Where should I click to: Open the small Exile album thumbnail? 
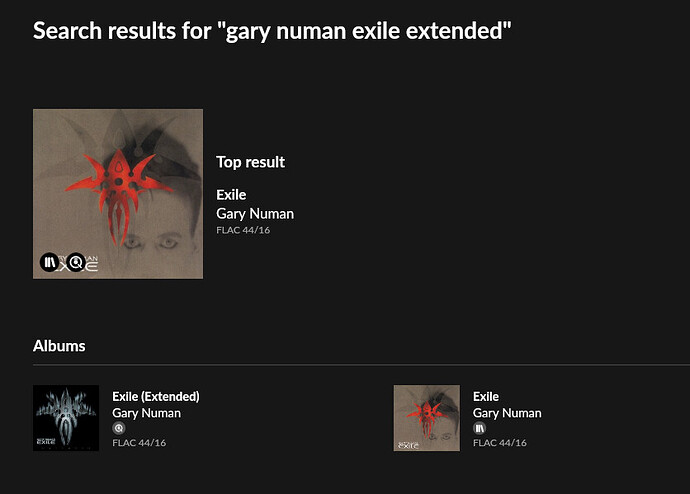427,418
